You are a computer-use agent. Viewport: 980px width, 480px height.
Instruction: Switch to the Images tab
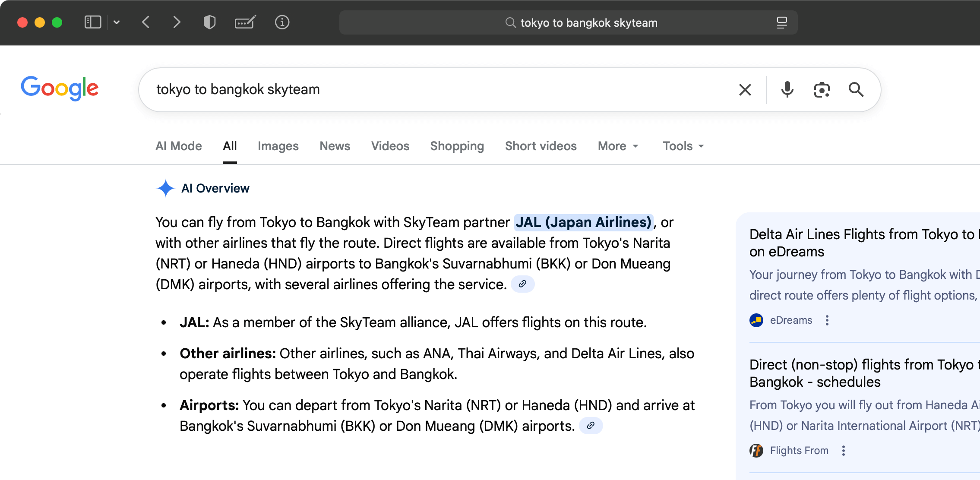click(x=278, y=146)
